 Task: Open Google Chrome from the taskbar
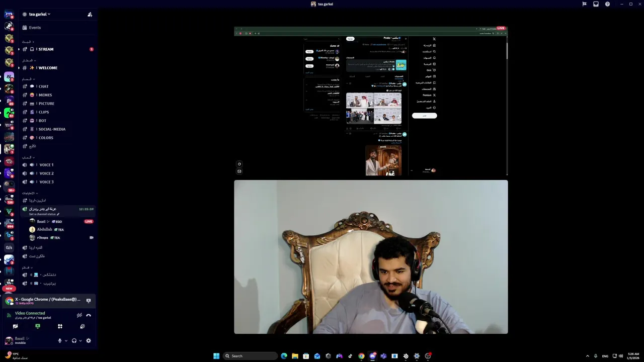361,356
